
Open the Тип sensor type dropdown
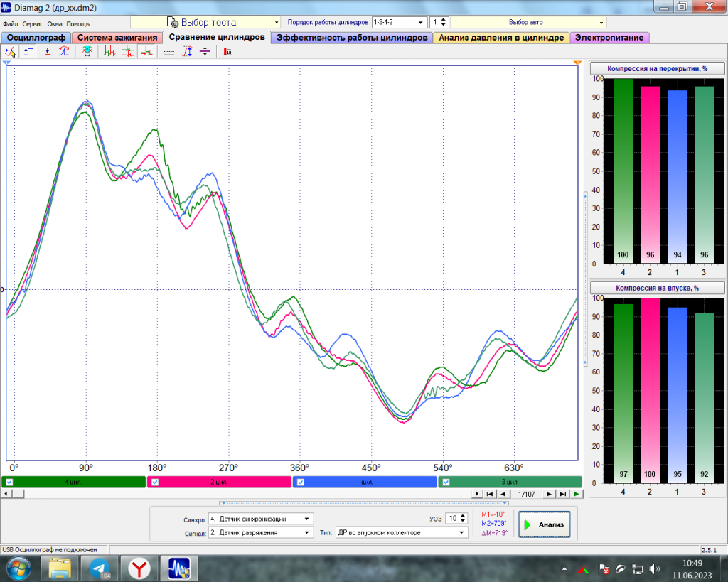(x=402, y=533)
